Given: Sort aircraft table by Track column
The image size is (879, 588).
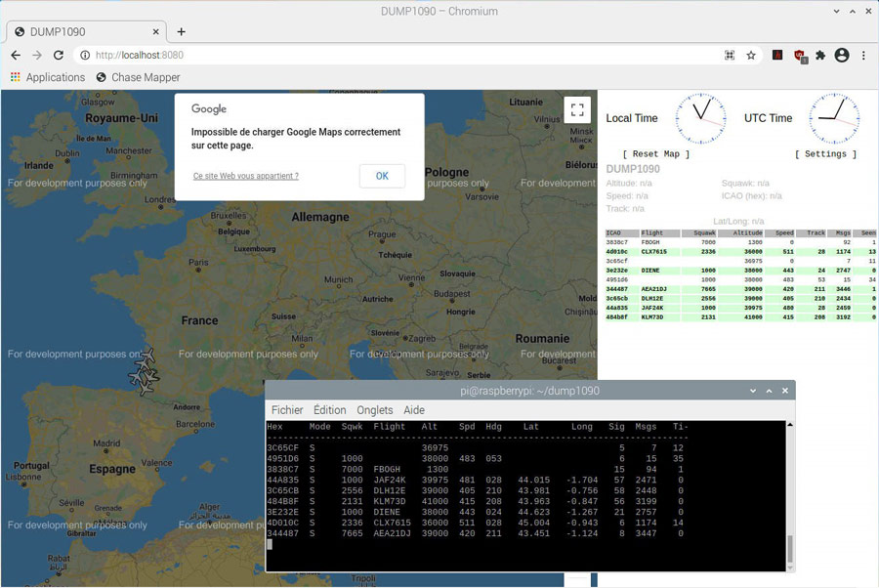Looking at the screenshot, I should pos(812,233).
